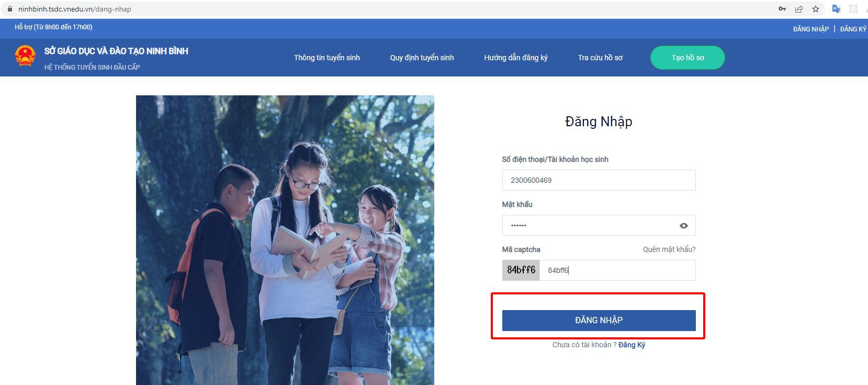
Task: Click the site lock padlock icon
Action: [x=9, y=9]
